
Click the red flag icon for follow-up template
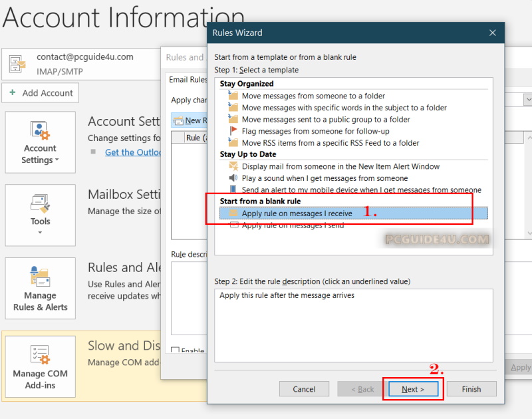(233, 131)
